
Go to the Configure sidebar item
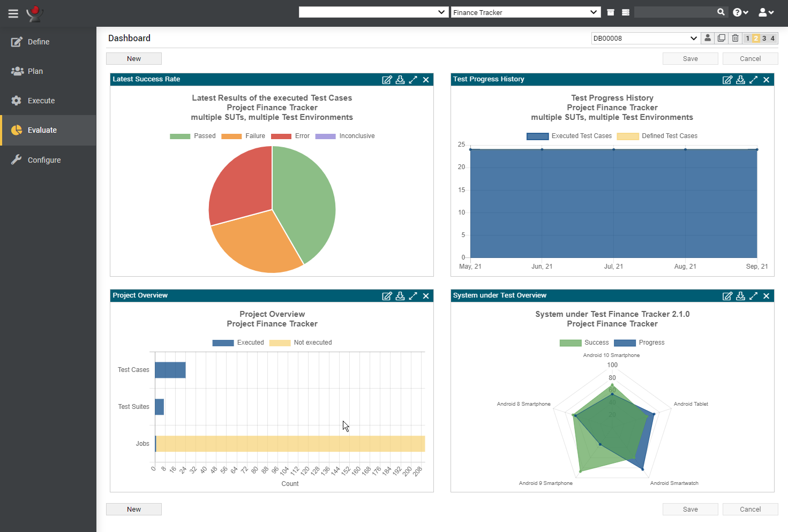tap(44, 160)
